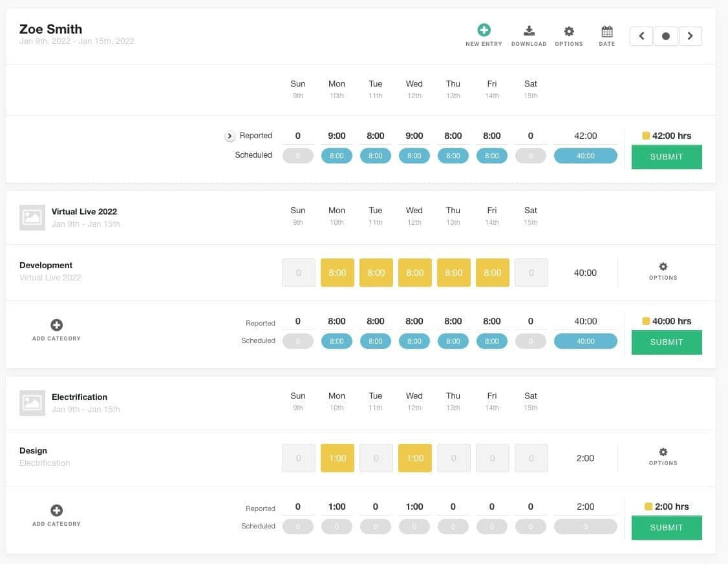728x564 pixels.
Task: Jump to the current week with the circle button
Action: 665,36
